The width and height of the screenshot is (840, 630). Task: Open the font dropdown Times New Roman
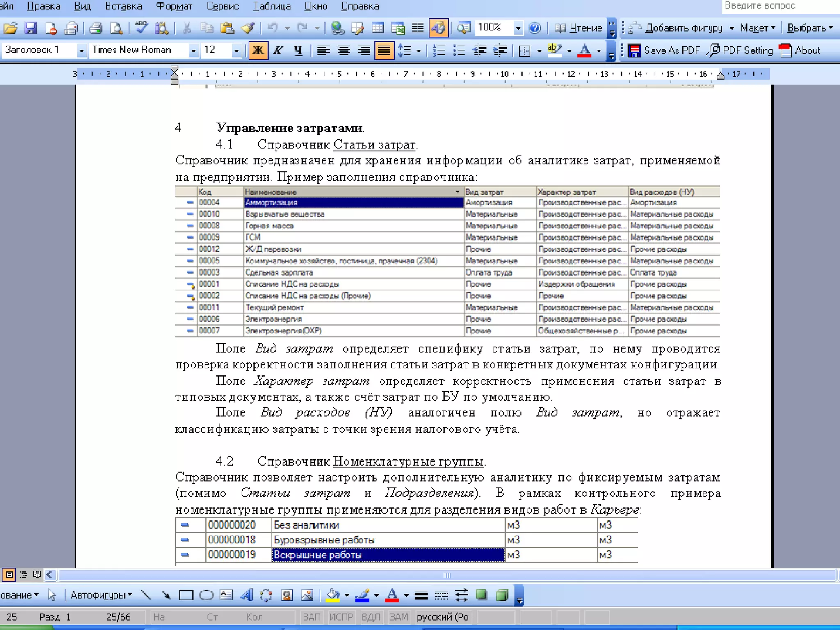(193, 50)
